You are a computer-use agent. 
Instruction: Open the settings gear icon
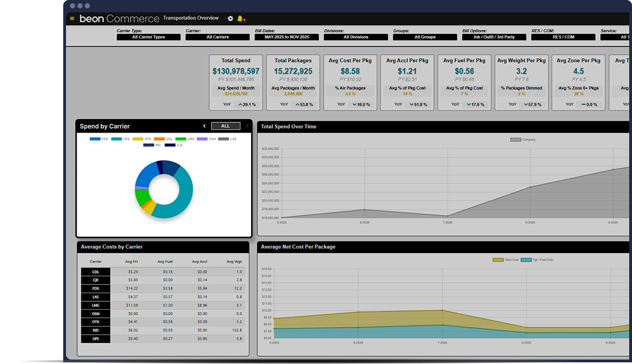[230, 18]
